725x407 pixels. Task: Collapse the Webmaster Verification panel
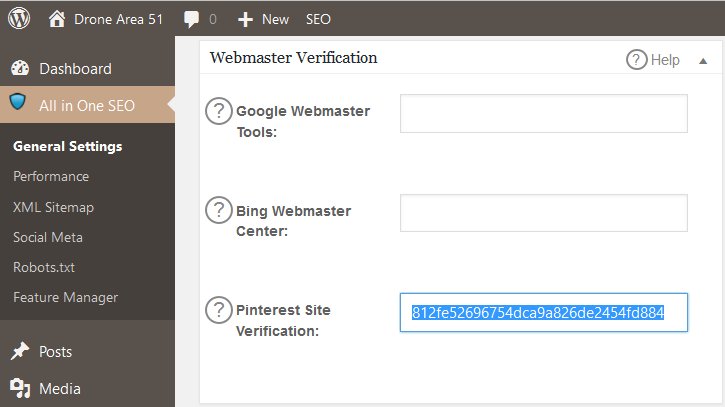pos(703,61)
